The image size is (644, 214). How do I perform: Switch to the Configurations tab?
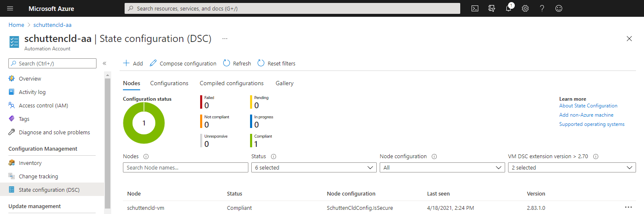(169, 83)
